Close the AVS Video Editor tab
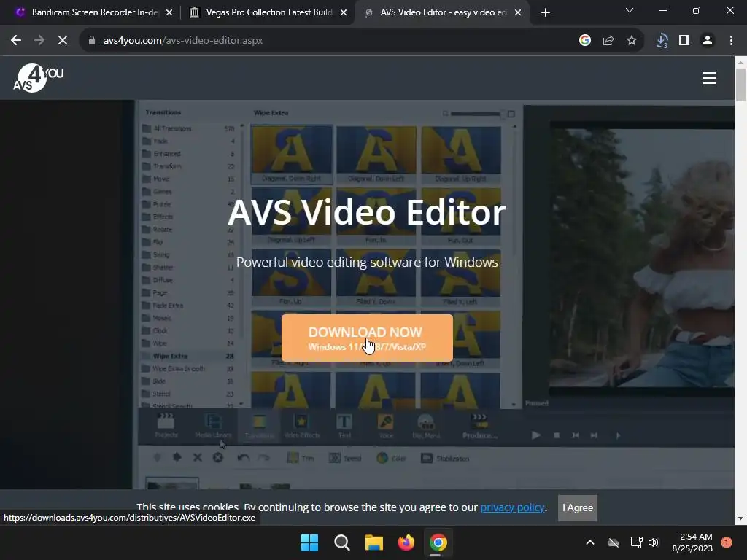 tap(518, 13)
